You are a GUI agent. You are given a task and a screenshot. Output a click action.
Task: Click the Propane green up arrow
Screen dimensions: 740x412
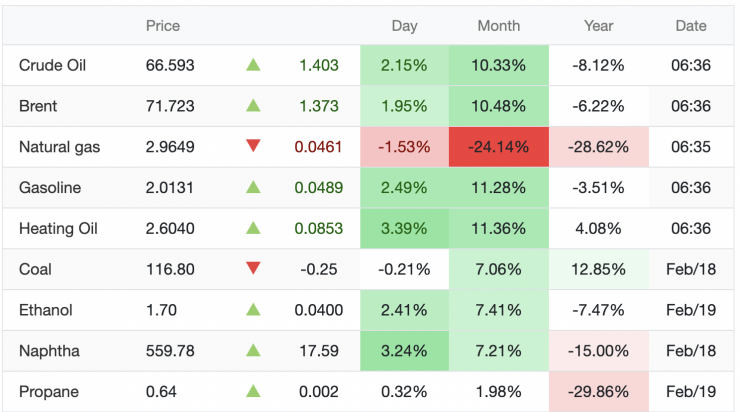253,391
